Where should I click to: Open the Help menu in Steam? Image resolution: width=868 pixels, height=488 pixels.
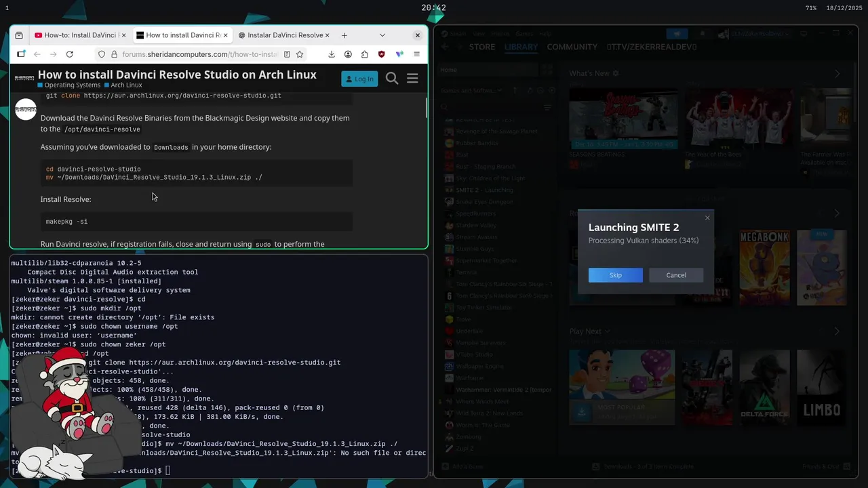(545, 33)
